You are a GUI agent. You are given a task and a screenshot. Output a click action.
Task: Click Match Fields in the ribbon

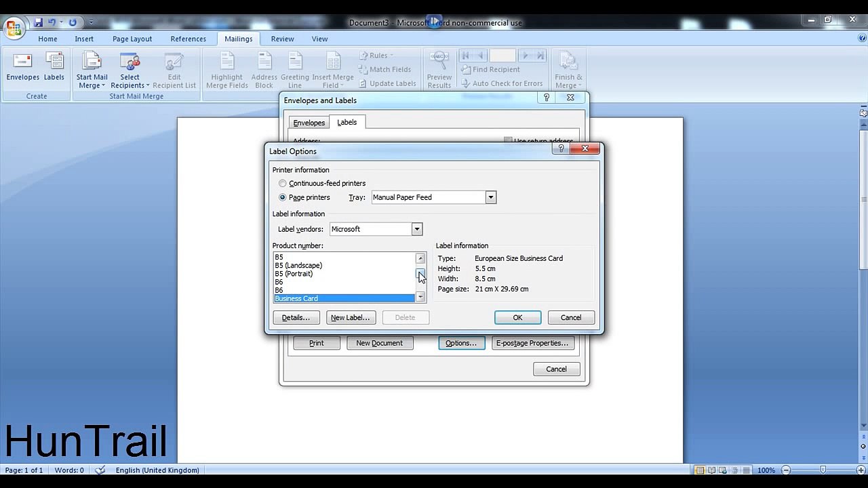click(x=384, y=69)
